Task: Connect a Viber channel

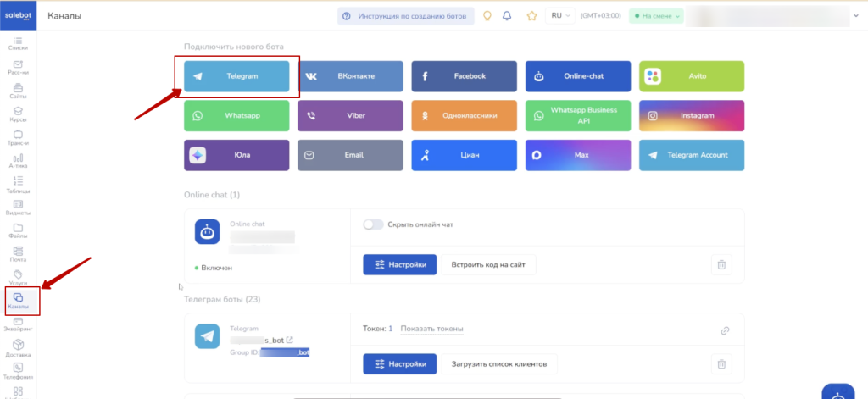Action: click(x=350, y=116)
